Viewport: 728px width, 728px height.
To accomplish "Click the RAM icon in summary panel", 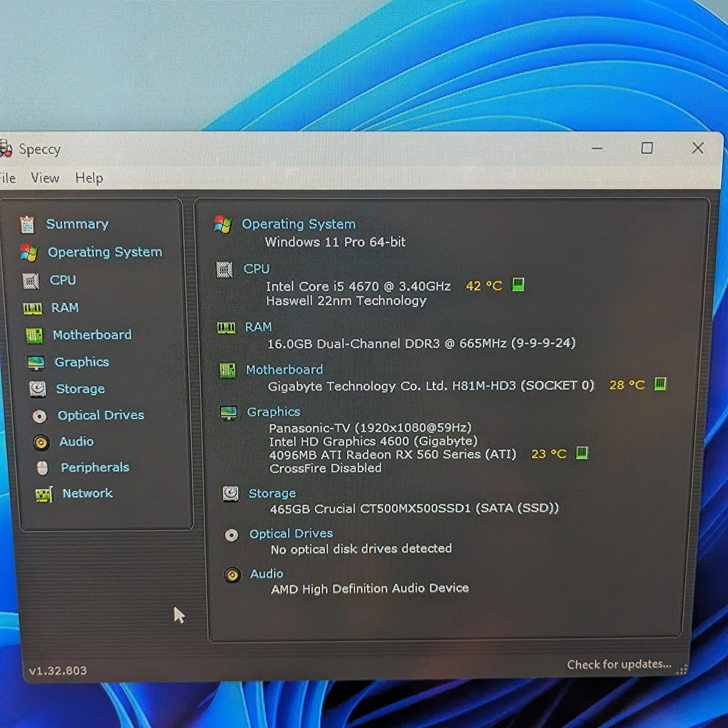I will pyautogui.click(x=226, y=327).
